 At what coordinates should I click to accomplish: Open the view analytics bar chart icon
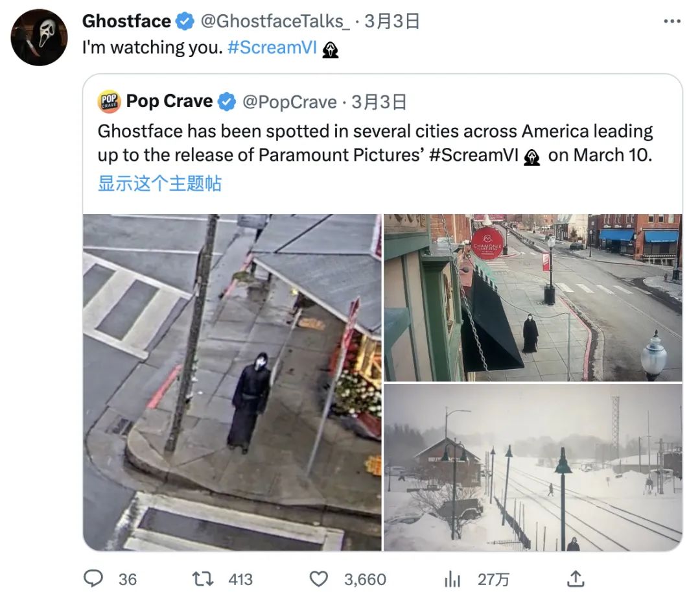452,579
